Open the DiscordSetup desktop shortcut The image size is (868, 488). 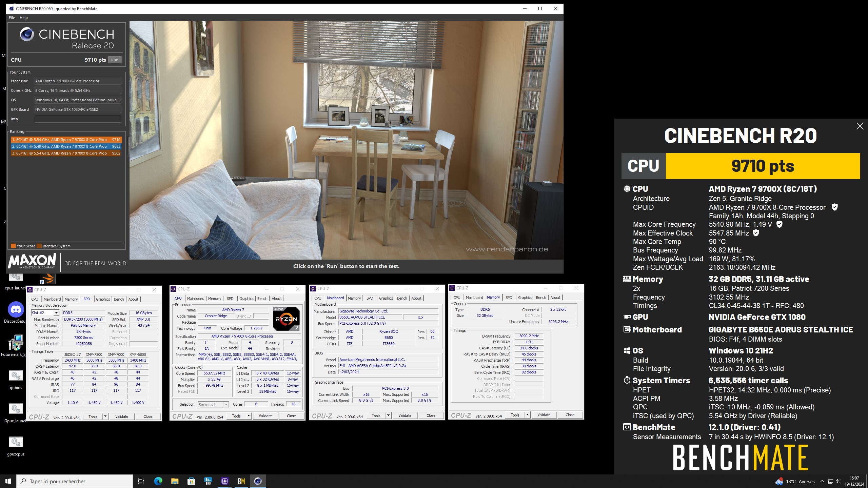(x=16, y=312)
